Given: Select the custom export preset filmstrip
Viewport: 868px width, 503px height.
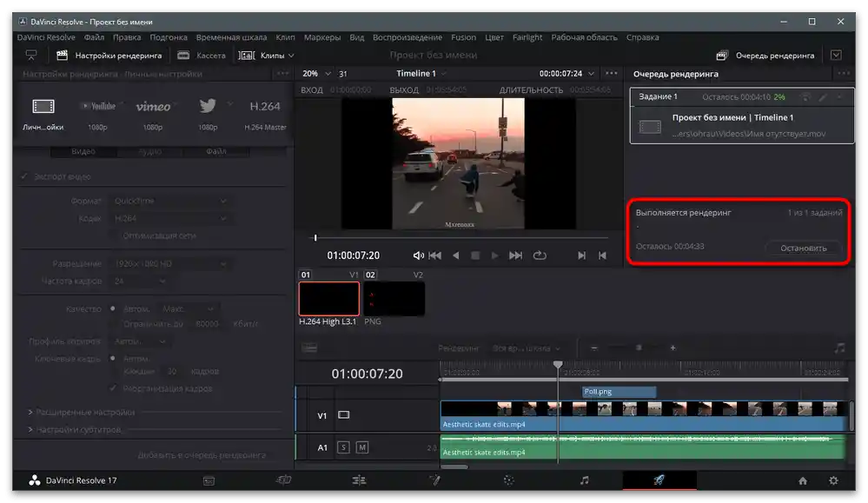Looking at the screenshot, I should [x=43, y=106].
